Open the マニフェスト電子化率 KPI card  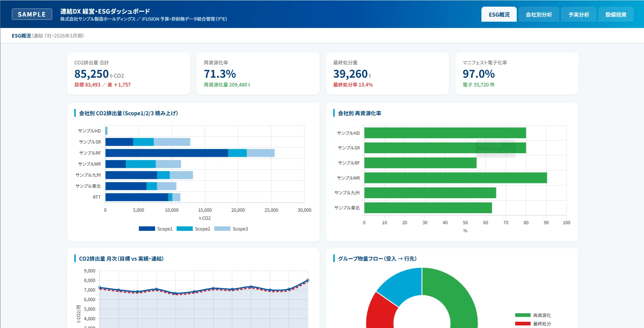(517, 73)
